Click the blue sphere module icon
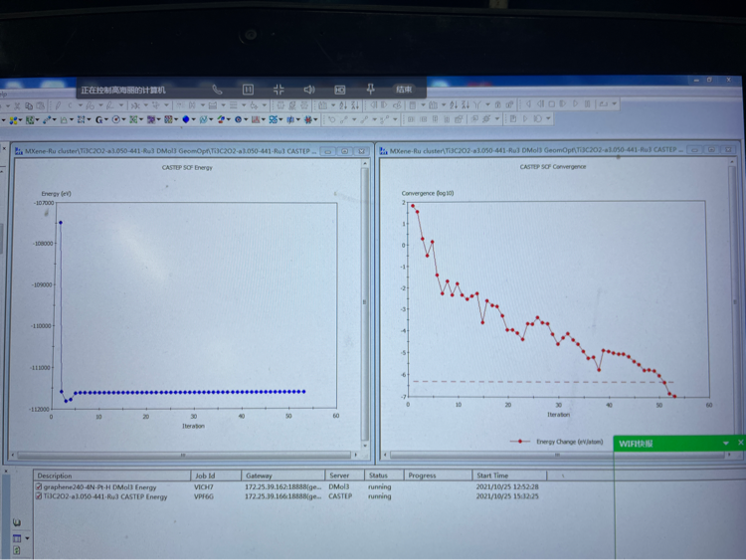The height and width of the screenshot is (560, 746). click(185, 120)
